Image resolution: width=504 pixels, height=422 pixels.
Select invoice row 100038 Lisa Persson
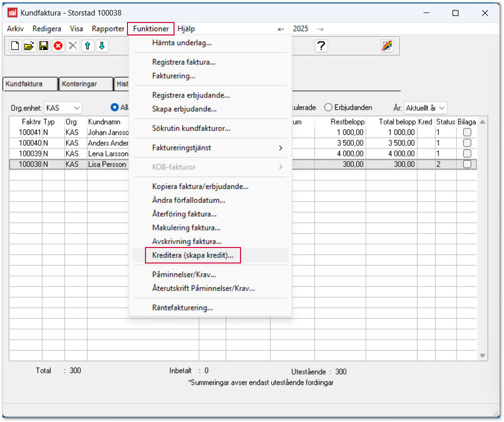click(243, 164)
